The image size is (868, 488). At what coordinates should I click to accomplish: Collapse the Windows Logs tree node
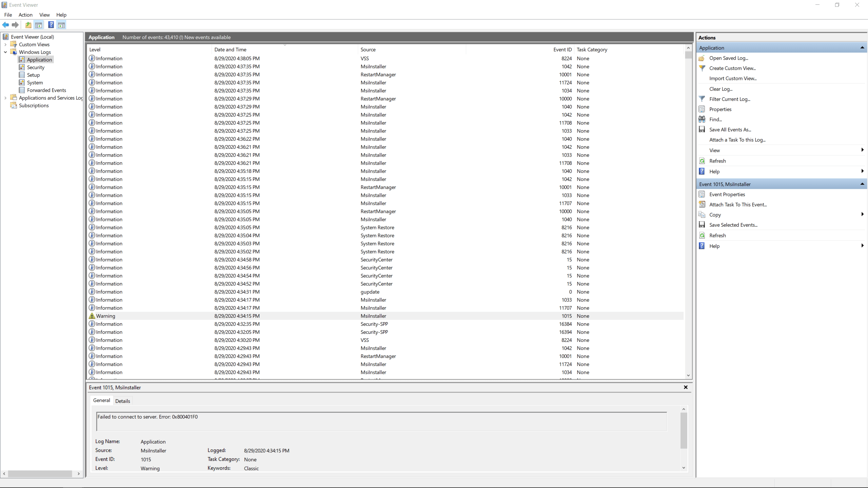click(5, 52)
